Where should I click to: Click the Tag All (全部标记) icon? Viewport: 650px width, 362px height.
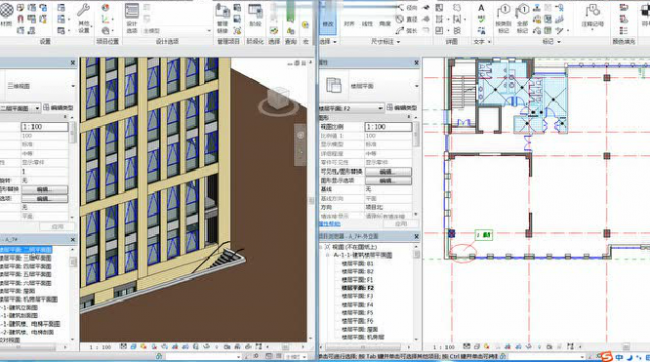[522, 18]
